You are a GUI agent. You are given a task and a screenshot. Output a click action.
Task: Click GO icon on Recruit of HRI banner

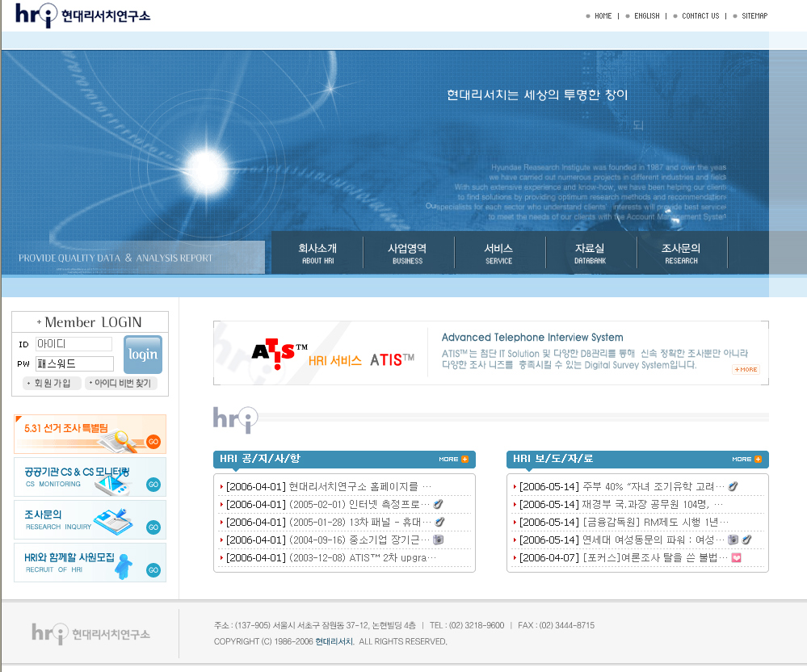[x=153, y=569]
